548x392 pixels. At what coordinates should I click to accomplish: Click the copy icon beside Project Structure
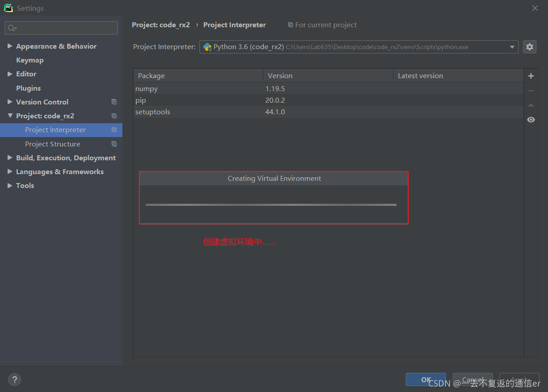pyautogui.click(x=114, y=144)
